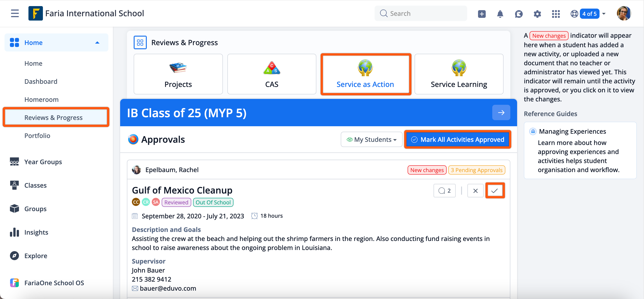Click the calendar icon beside the date range
This screenshot has width=644, height=299.
click(135, 216)
